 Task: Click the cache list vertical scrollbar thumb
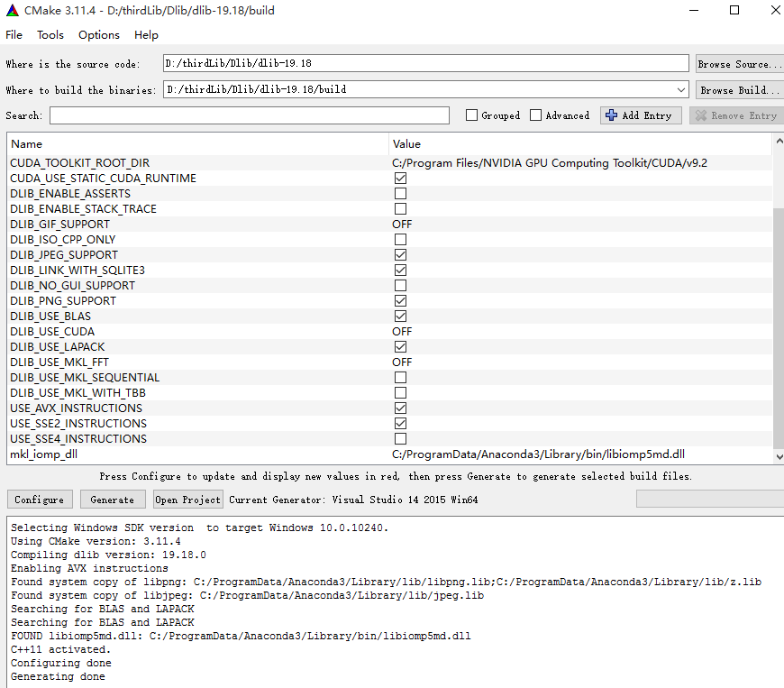pyautogui.click(x=779, y=328)
